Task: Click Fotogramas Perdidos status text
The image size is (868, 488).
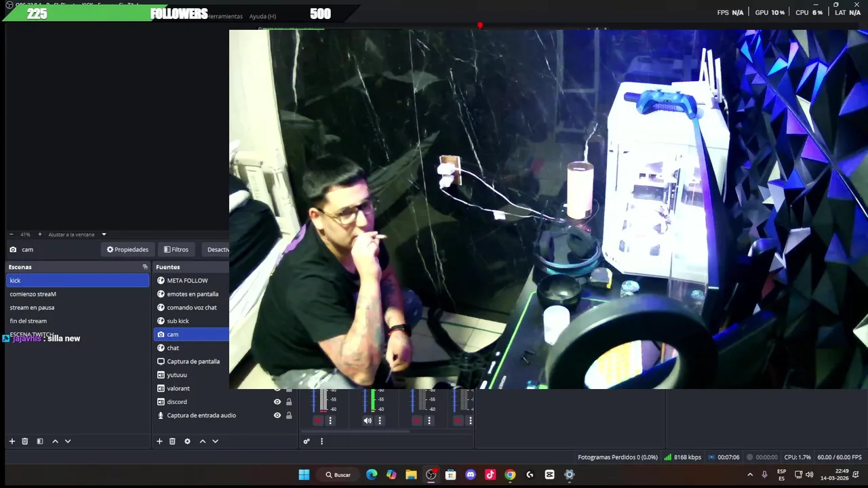Action: coord(618,457)
